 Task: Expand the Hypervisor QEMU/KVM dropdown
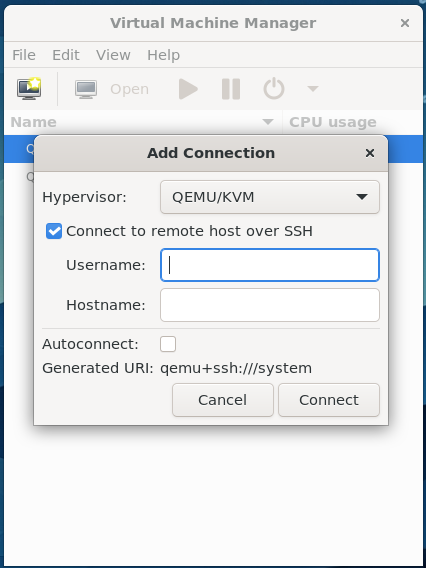click(270, 197)
